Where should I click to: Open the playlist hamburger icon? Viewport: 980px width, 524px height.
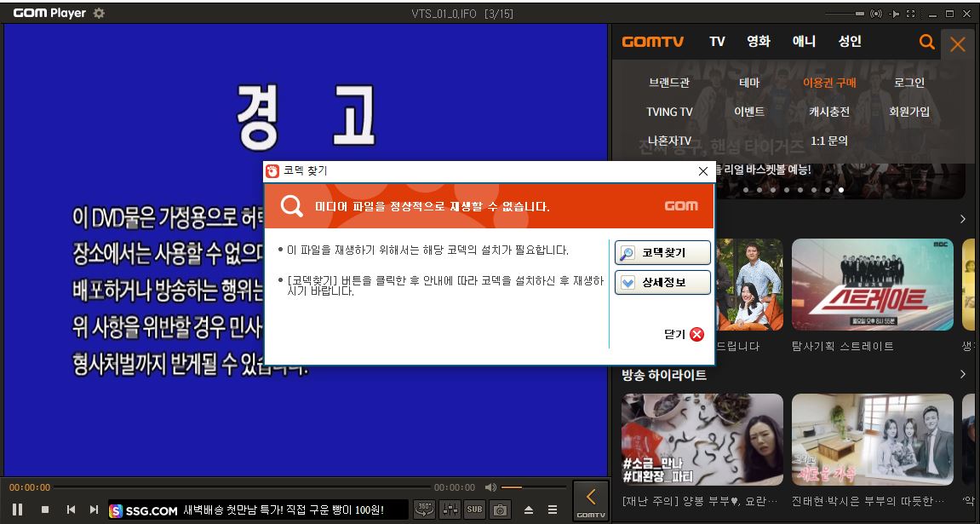(x=553, y=510)
